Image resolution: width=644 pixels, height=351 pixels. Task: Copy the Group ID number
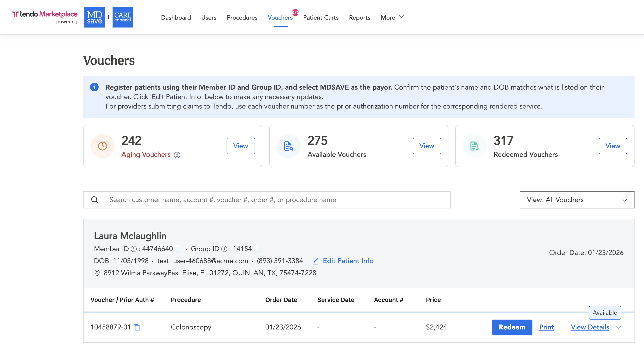(258, 249)
